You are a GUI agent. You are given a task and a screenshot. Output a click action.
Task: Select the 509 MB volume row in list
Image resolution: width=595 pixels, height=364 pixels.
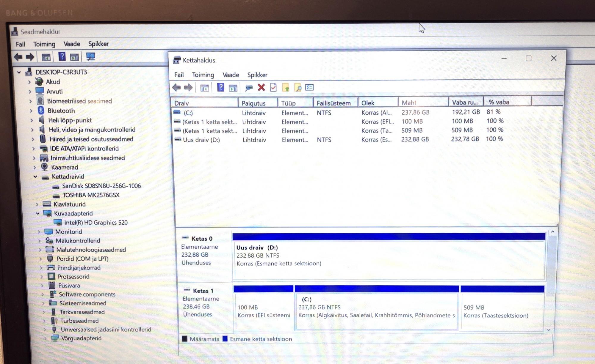coord(339,130)
